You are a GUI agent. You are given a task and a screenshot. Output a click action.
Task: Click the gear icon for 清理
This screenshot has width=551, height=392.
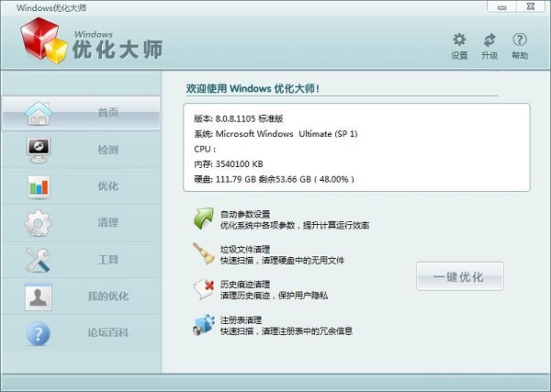tap(39, 223)
